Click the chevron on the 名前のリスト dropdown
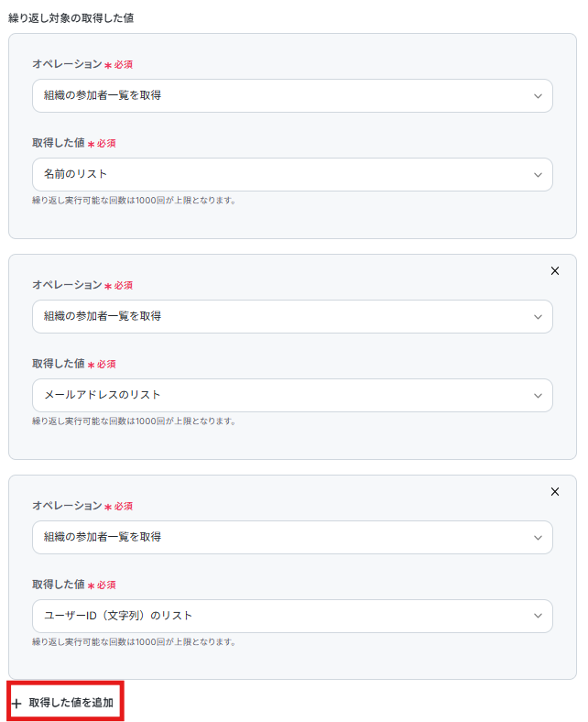Viewport: 588px width, 722px height. [x=537, y=175]
